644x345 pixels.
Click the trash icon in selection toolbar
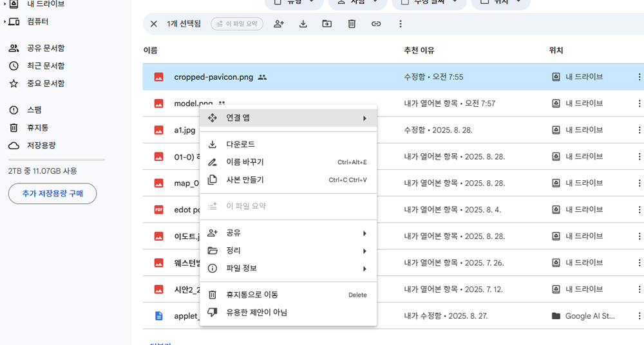pos(352,24)
